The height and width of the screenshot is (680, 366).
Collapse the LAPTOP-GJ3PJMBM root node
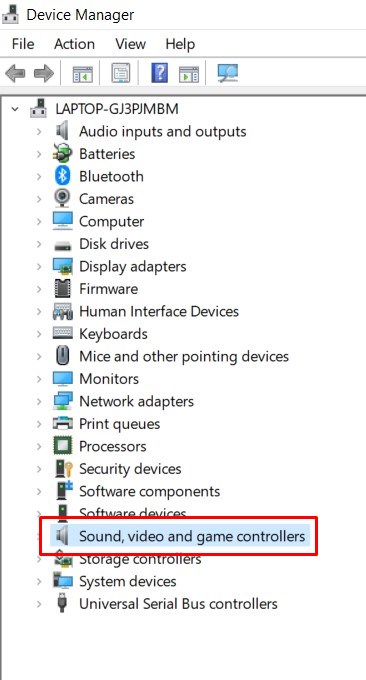(15, 109)
